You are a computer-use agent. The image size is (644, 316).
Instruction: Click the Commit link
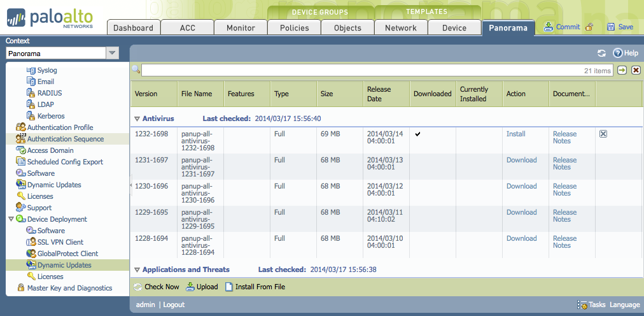(x=568, y=27)
